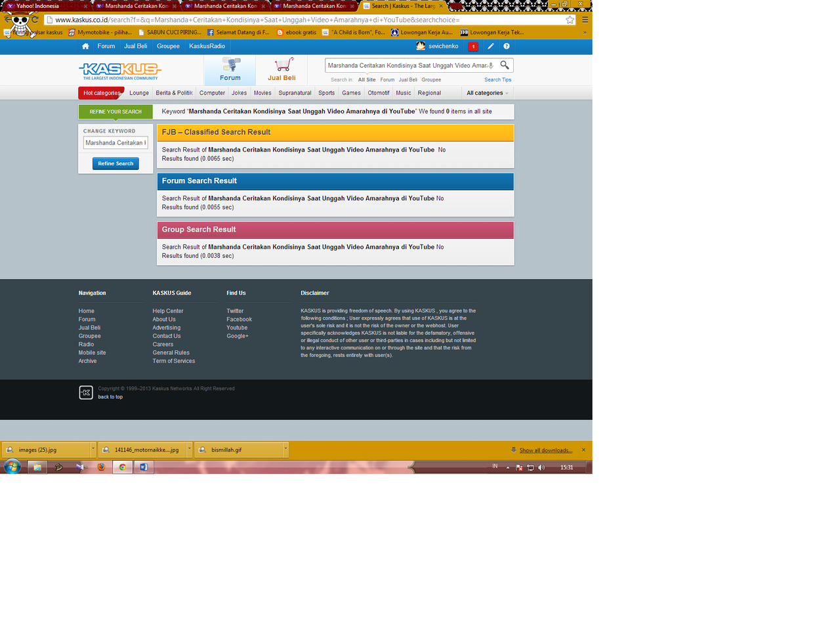
Task: Set search scope to Jual Beli
Action: [x=408, y=80]
